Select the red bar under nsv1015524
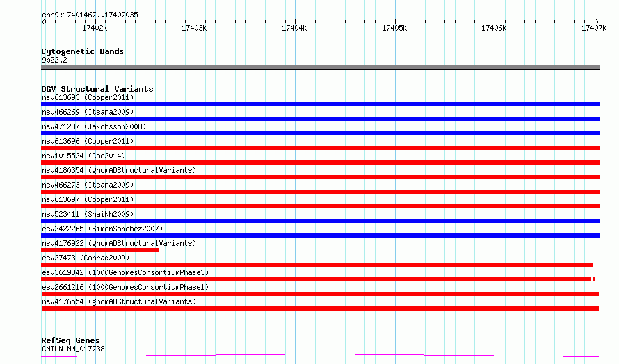Screen dimensions: 619x364 [320, 163]
